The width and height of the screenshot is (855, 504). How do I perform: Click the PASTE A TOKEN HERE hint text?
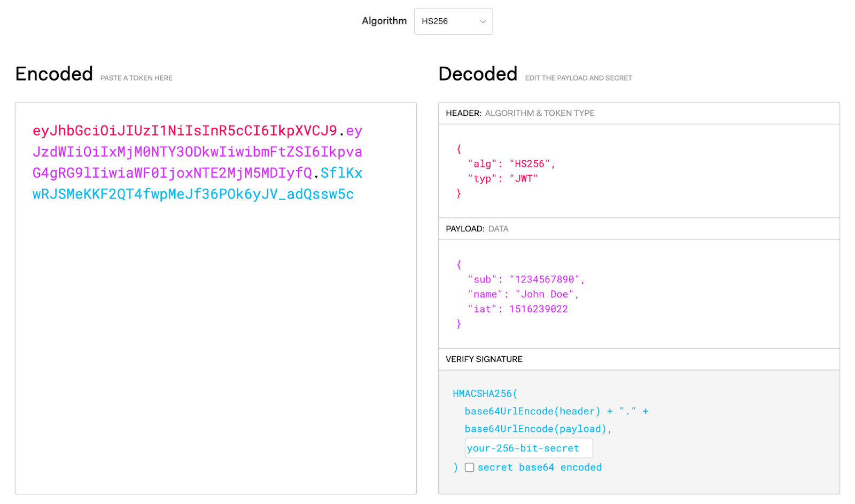pyautogui.click(x=136, y=78)
